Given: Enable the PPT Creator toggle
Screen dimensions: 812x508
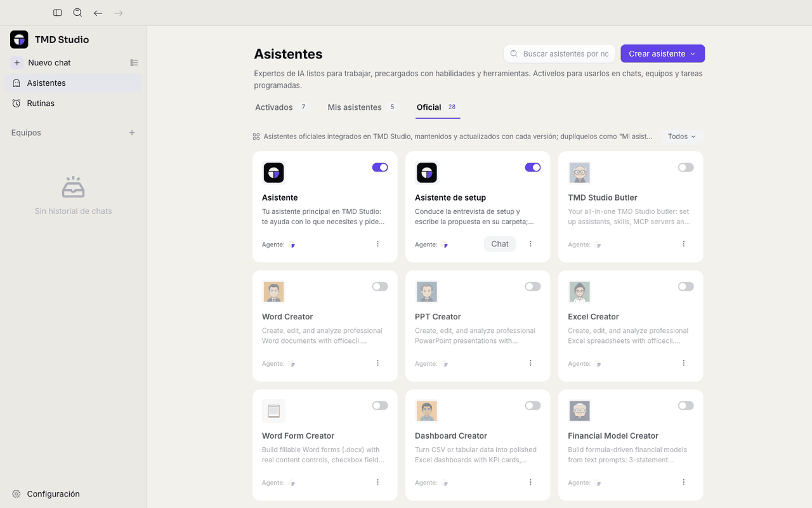Looking at the screenshot, I should tap(533, 286).
